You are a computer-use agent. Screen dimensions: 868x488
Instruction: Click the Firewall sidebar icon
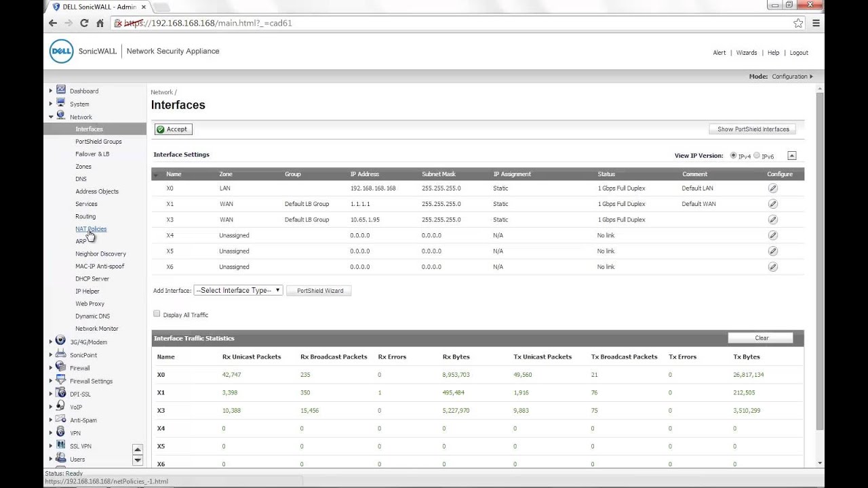61,367
